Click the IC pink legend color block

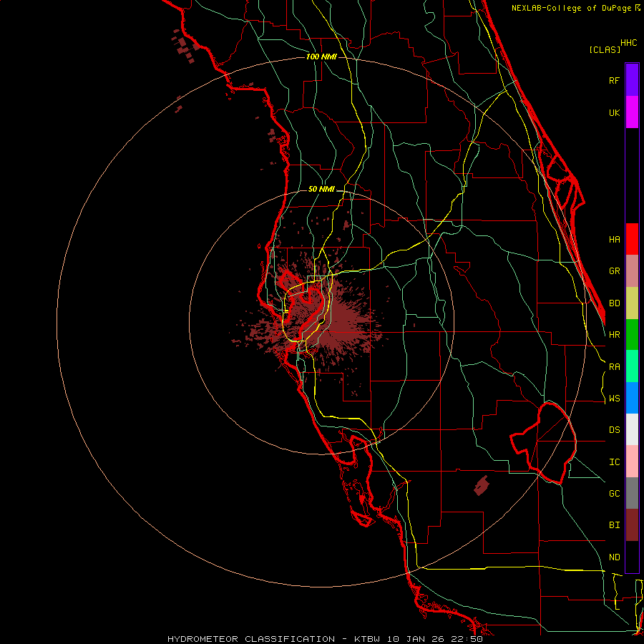(632, 462)
